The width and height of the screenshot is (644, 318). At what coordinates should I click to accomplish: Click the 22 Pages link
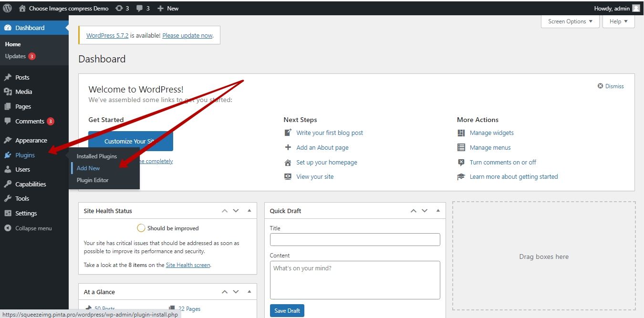pyautogui.click(x=189, y=309)
